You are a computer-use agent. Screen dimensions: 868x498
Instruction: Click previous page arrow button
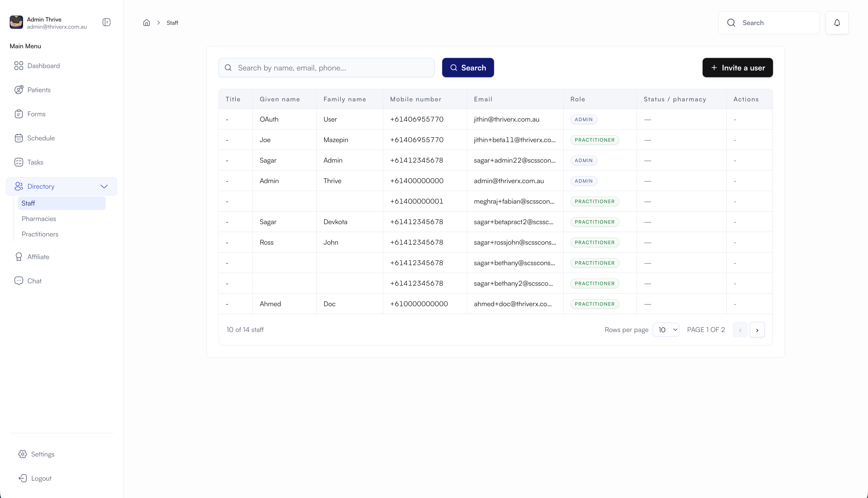click(740, 330)
